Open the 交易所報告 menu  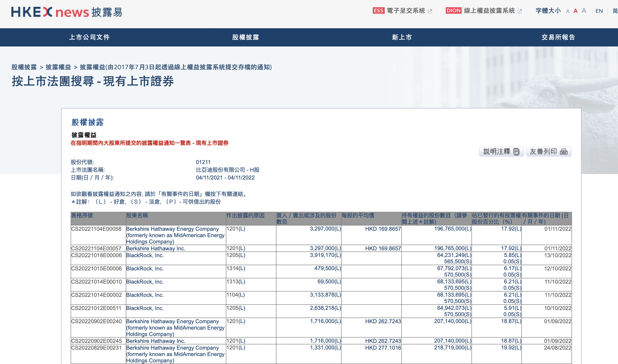[x=558, y=37]
